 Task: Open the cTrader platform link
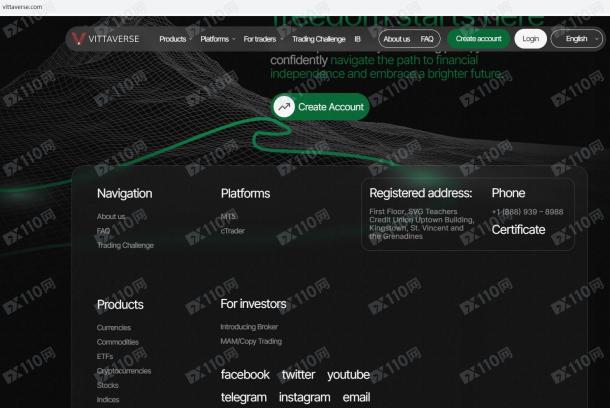point(233,231)
